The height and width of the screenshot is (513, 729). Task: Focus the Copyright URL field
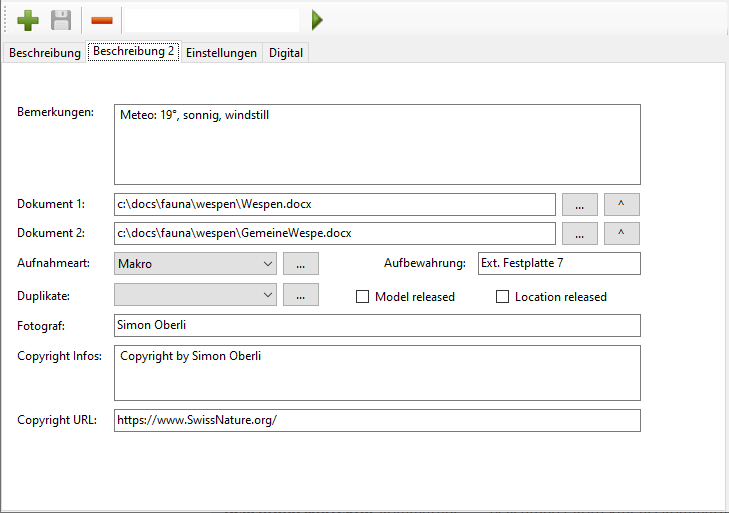click(376, 420)
